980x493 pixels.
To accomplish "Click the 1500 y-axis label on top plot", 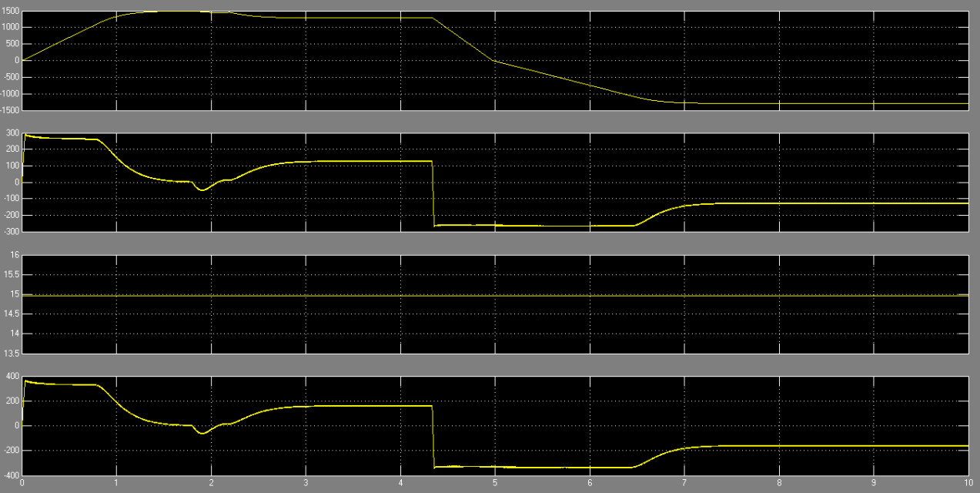I will 10,10.
